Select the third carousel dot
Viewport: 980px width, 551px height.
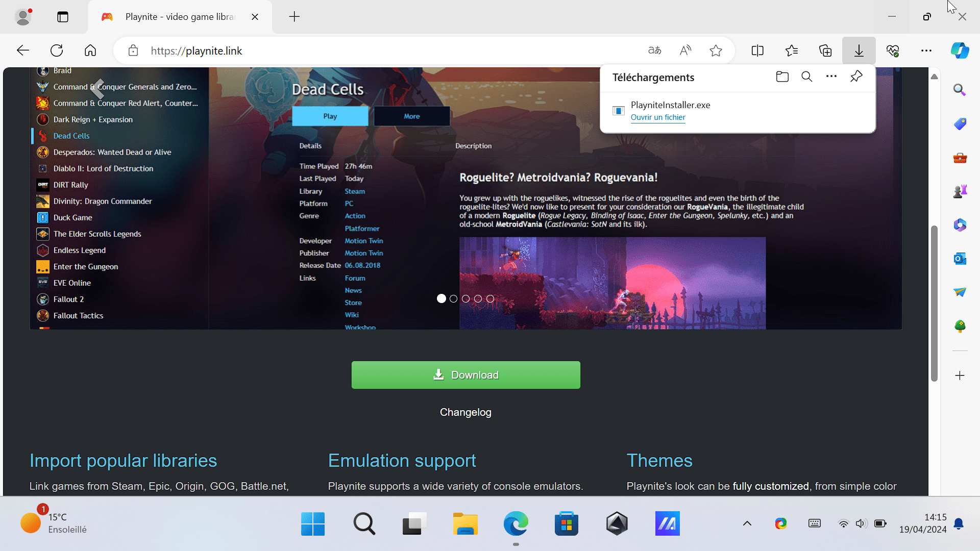coord(466,299)
